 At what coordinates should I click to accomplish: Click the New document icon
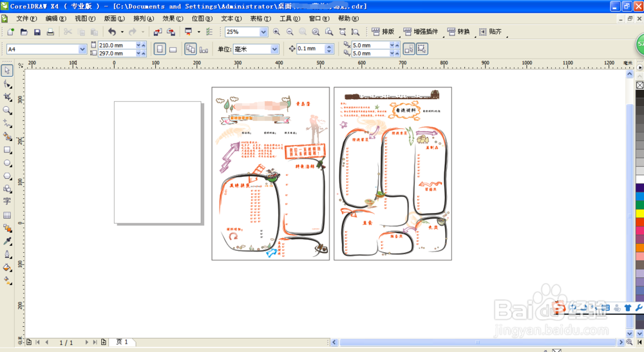coord(11,32)
